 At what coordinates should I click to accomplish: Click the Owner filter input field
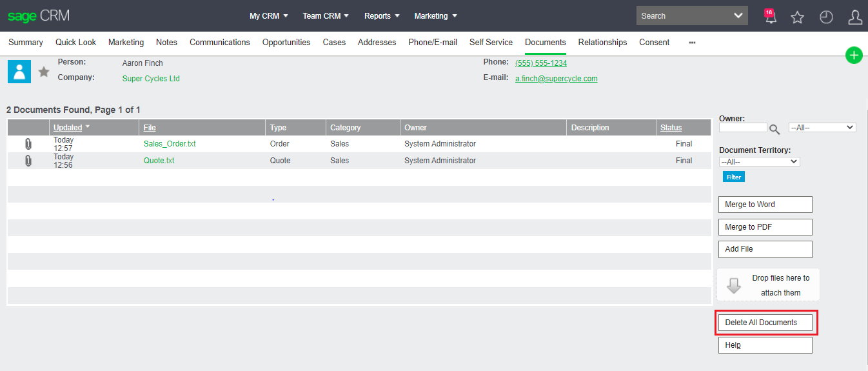coord(743,128)
